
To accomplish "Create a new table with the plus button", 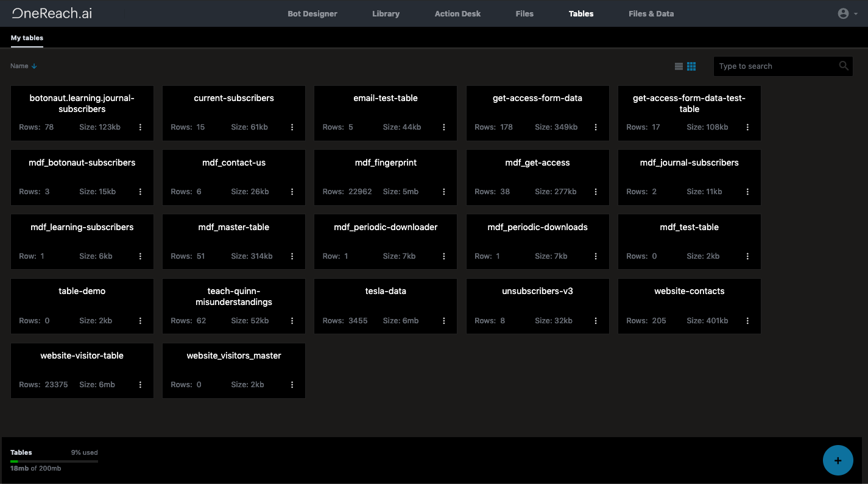I will click(838, 460).
